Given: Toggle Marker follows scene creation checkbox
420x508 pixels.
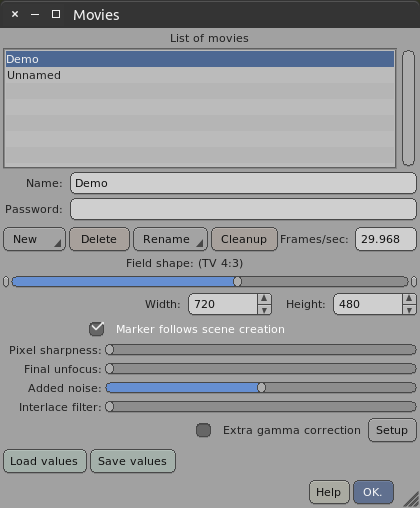Looking at the screenshot, I should [x=97, y=329].
